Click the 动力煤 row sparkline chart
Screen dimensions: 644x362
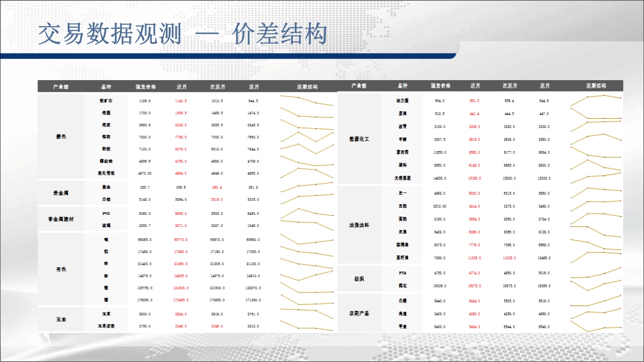[596, 99]
